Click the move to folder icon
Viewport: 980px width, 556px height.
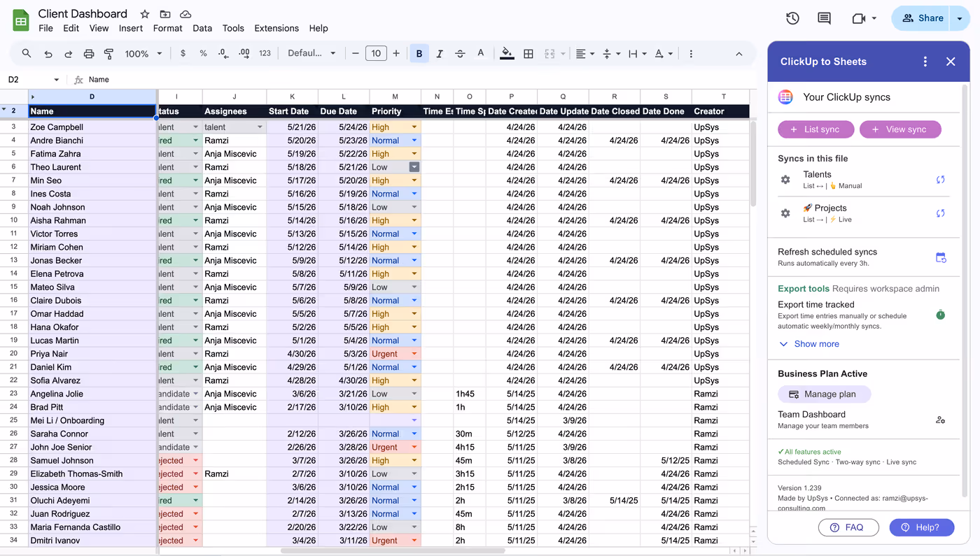click(165, 14)
